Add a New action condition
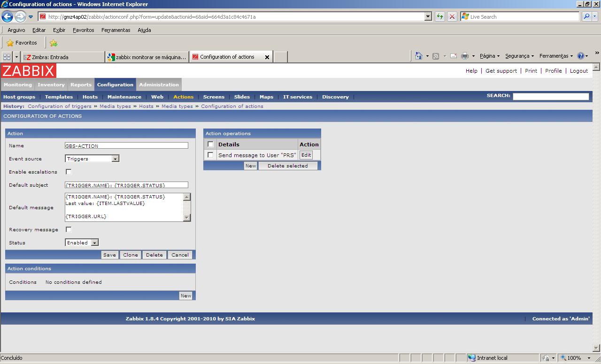Image resolution: width=601 pixels, height=364 pixels. (x=186, y=296)
